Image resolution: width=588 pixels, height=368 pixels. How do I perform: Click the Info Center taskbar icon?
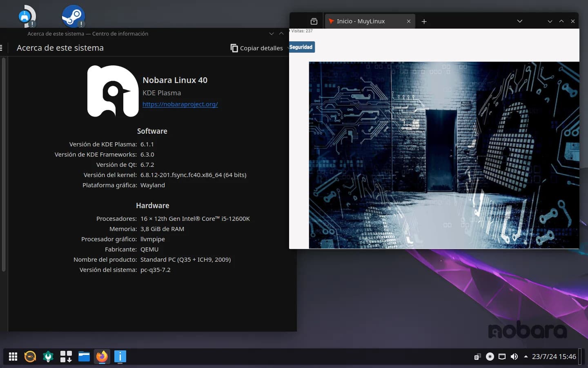120,357
